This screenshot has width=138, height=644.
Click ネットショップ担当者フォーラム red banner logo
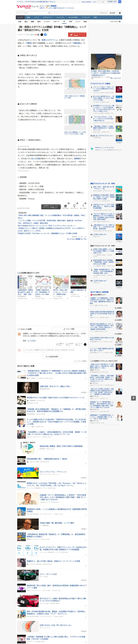click(x=77, y=35)
